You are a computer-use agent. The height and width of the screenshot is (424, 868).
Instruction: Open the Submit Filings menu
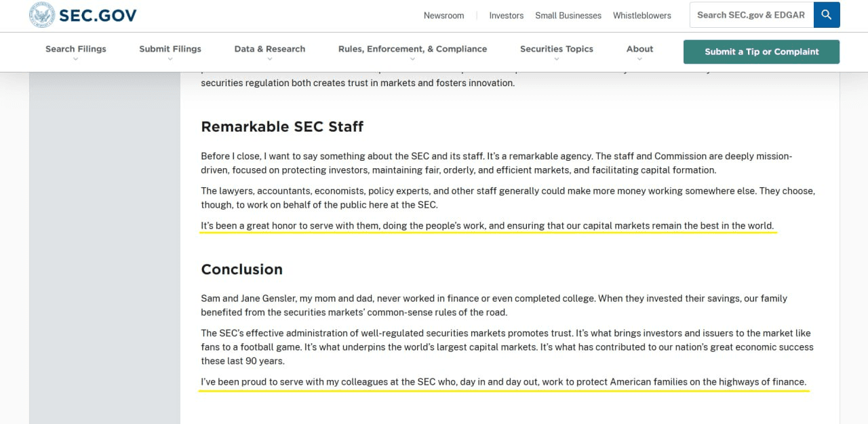click(170, 49)
